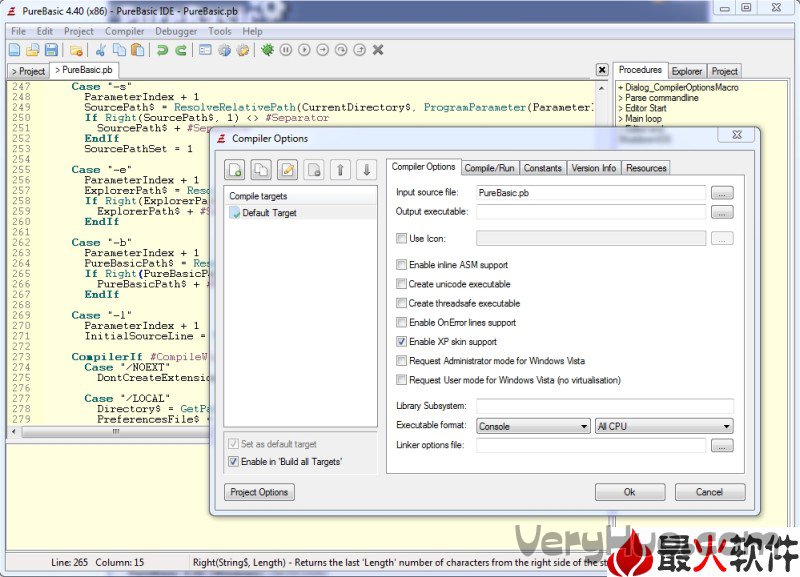Uncheck Enable XP skin support
The image size is (800, 577).
coord(402,342)
